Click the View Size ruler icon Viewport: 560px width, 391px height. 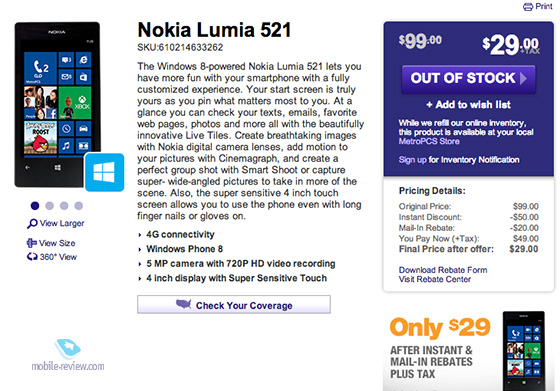[x=31, y=243]
